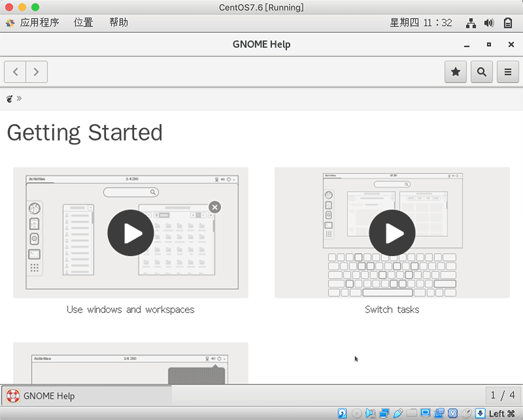Open the search tool in GNOME Help

tap(482, 72)
